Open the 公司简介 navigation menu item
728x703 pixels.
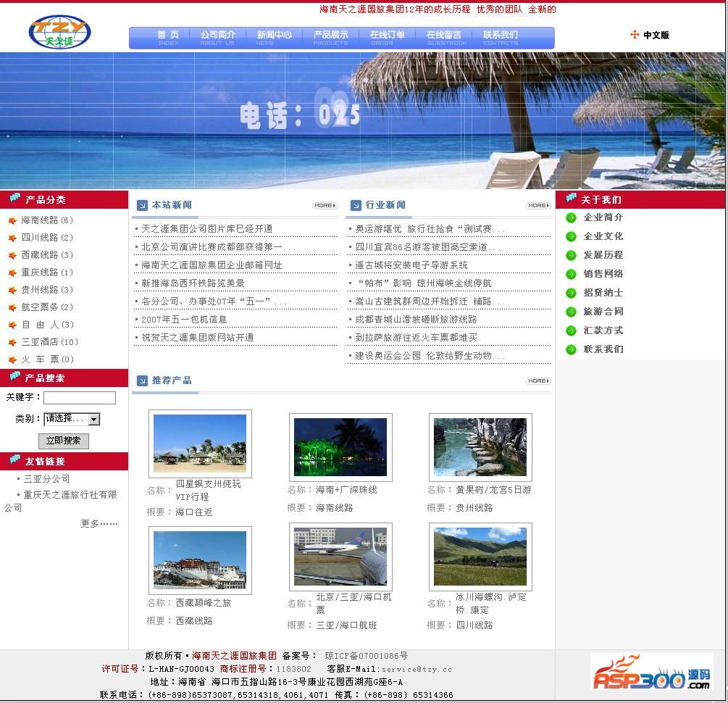tap(218, 35)
